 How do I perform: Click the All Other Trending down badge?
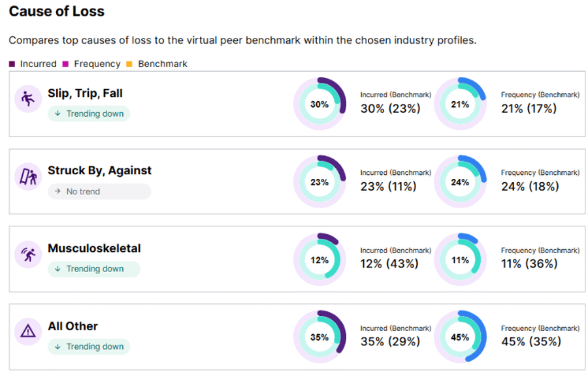point(89,347)
